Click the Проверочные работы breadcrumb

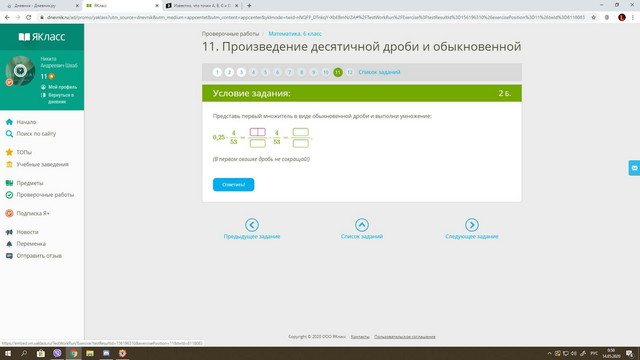[230, 34]
